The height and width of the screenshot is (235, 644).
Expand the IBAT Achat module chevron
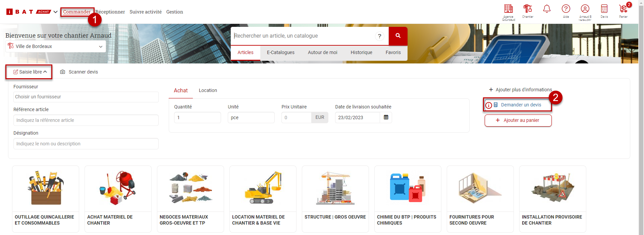tap(56, 12)
